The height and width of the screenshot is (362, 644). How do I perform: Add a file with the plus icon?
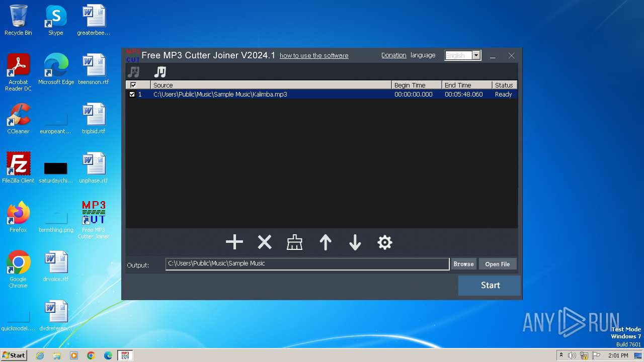[234, 242]
